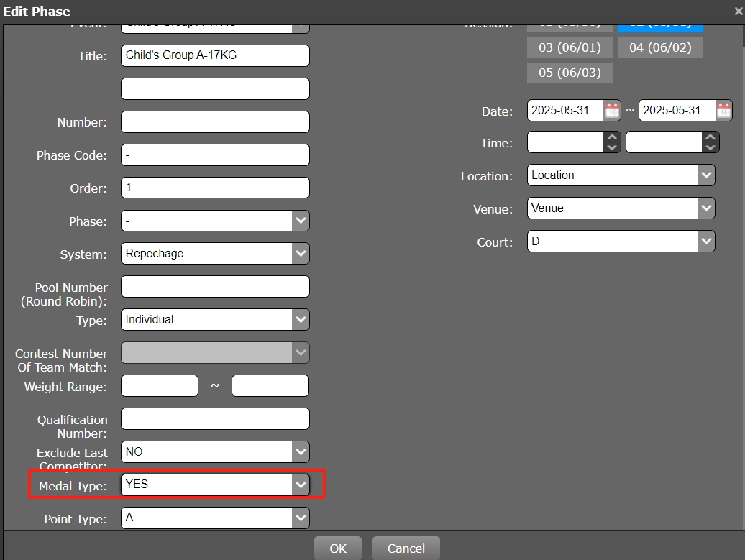Click into the Title text field
745x560 pixels.
[x=215, y=55]
